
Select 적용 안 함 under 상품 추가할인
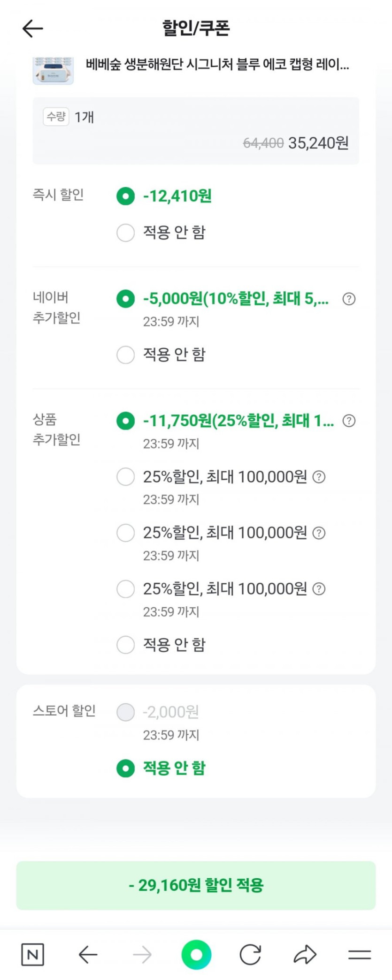[x=125, y=645]
